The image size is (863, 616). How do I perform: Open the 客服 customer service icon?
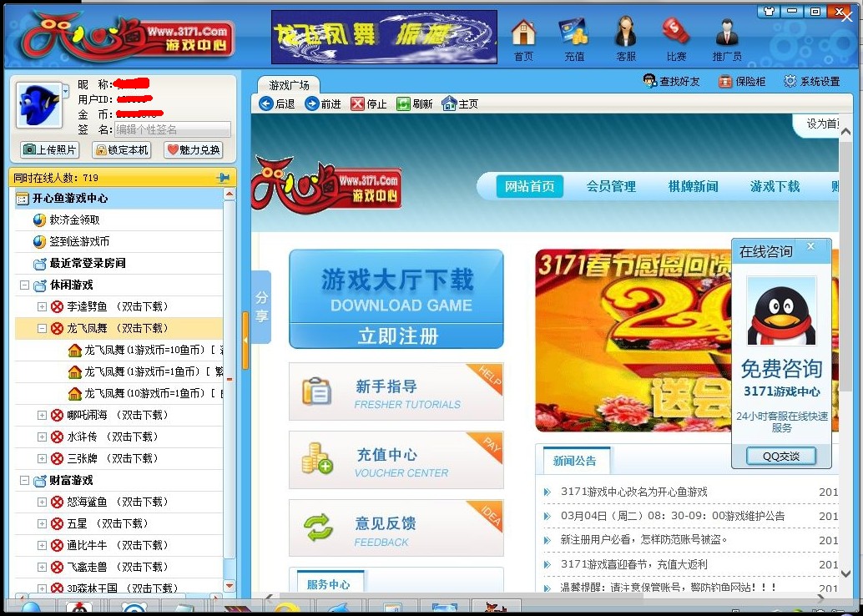pos(626,39)
